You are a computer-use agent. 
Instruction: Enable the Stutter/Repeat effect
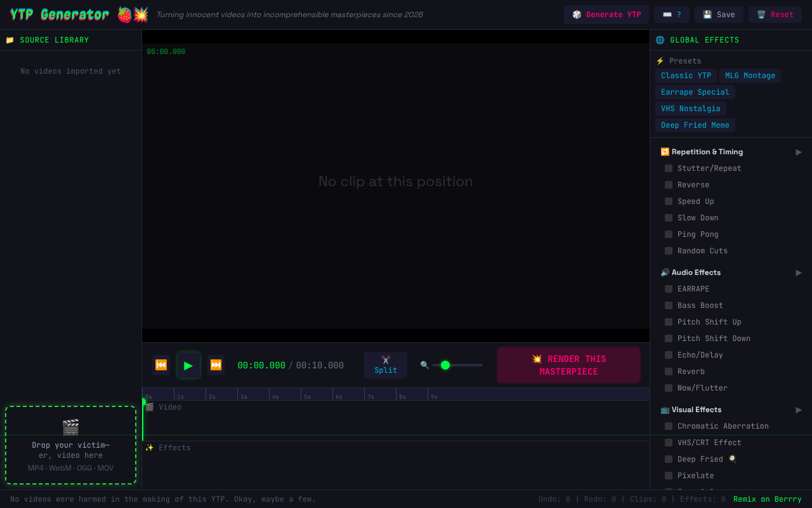669,168
